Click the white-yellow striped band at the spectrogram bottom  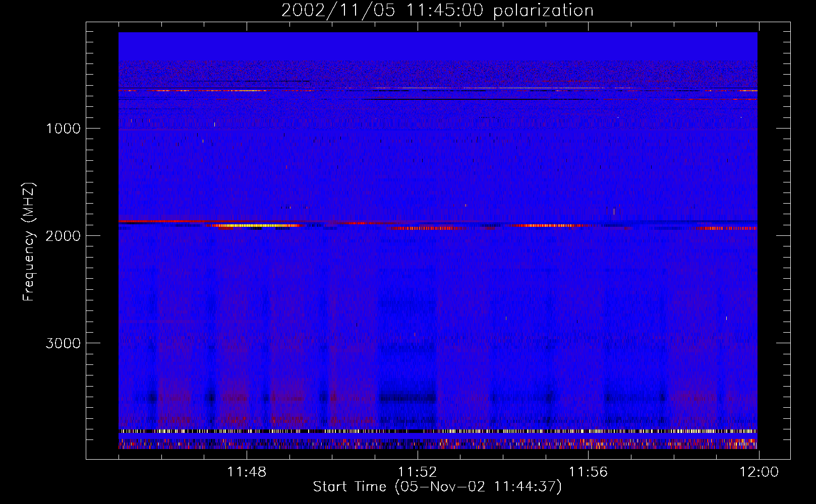438,431
